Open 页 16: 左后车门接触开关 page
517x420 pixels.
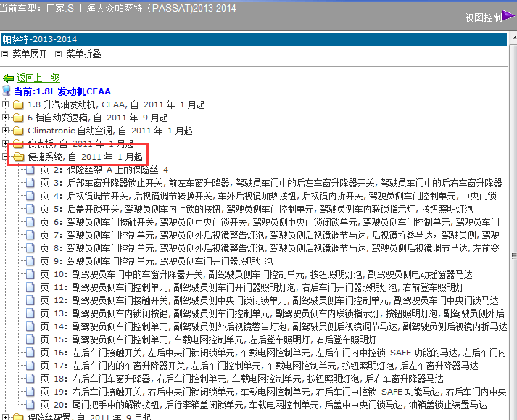pos(273,353)
